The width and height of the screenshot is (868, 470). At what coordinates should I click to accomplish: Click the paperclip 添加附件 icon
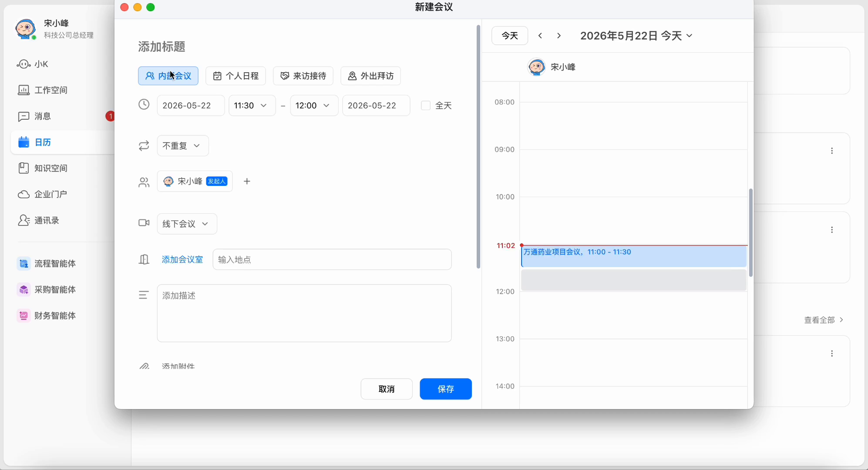point(144,366)
